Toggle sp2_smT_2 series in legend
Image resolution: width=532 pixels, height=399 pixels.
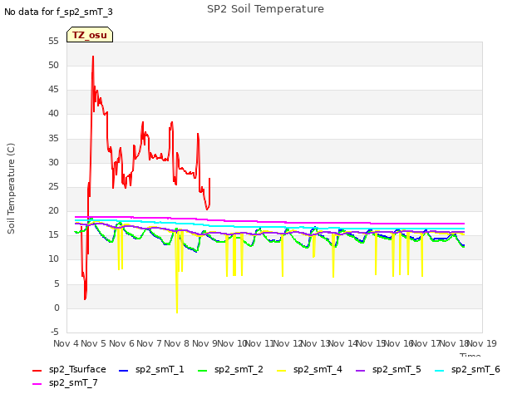(x=230, y=369)
